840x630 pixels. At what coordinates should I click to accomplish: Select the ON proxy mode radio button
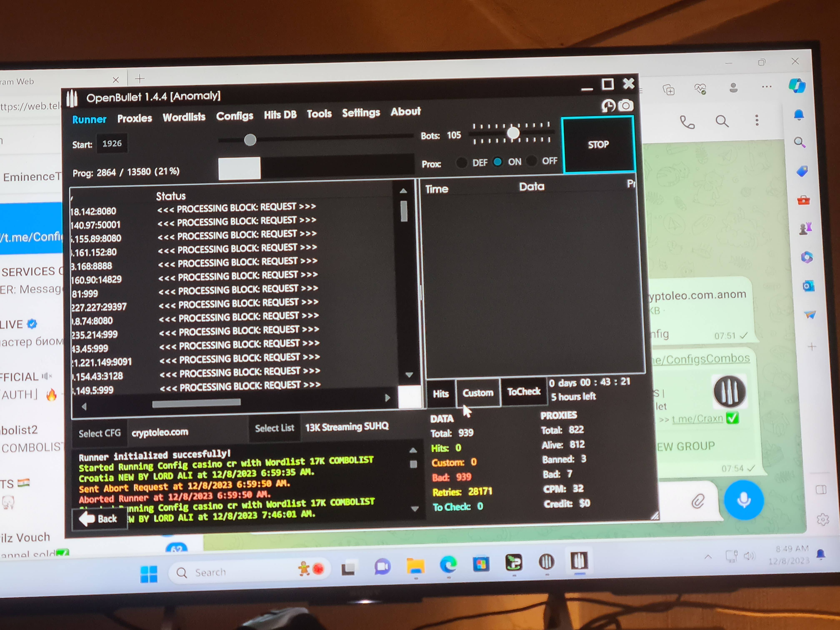click(x=497, y=162)
